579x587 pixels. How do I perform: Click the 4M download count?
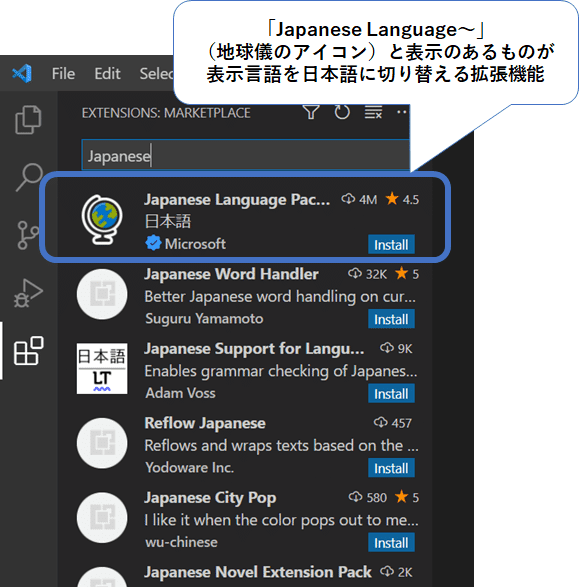pos(359,199)
